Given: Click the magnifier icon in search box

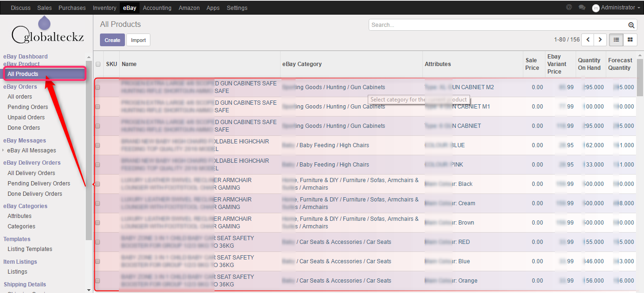Looking at the screenshot, I should click(x=631, y=25).
